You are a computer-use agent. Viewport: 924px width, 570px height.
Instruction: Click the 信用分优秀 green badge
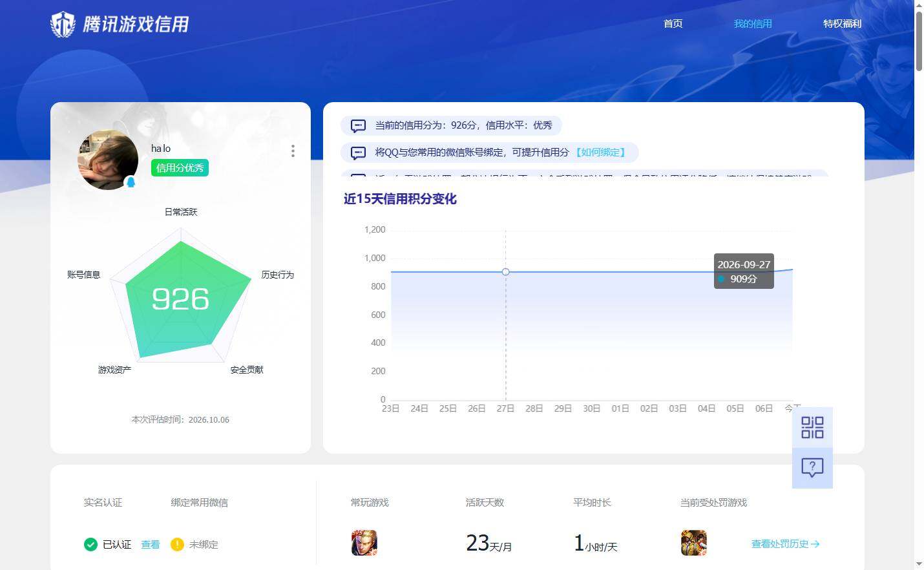coord(180,168)
